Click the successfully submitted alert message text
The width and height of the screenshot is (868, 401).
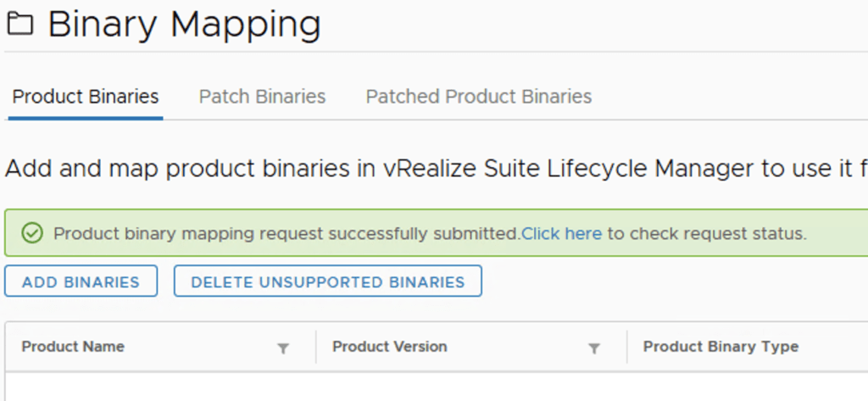coord(287,233)
